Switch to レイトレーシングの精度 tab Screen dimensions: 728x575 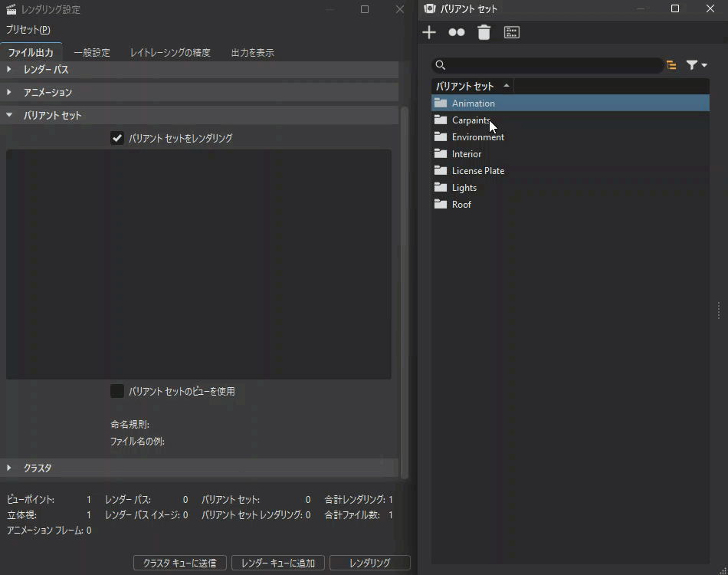click(170, 52)
